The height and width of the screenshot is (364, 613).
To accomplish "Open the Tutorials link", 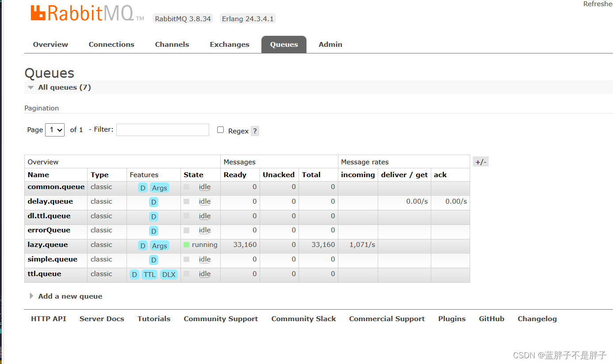I will pos(154,318).
